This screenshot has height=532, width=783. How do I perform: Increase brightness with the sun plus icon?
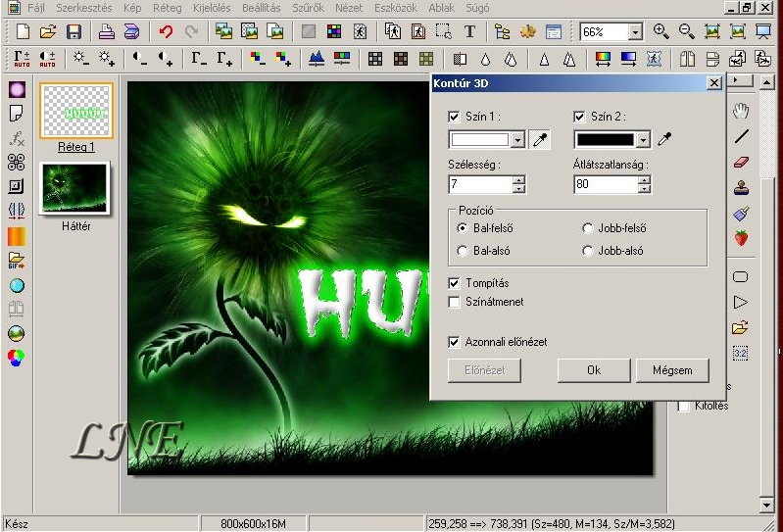pos(107,59)
